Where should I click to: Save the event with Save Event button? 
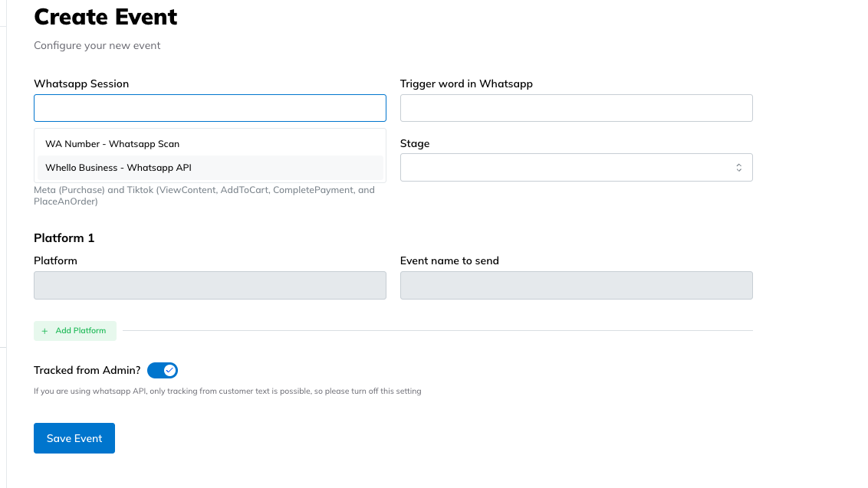tap(74, 438)
